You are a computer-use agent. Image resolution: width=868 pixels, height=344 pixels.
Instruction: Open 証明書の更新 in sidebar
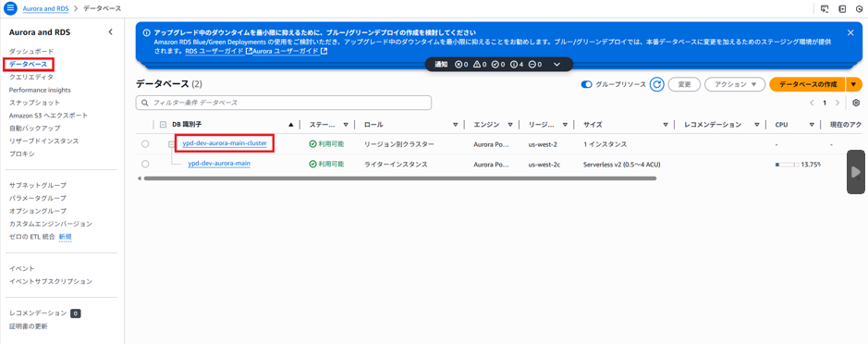pyautogui.click(x=29, y=326)
